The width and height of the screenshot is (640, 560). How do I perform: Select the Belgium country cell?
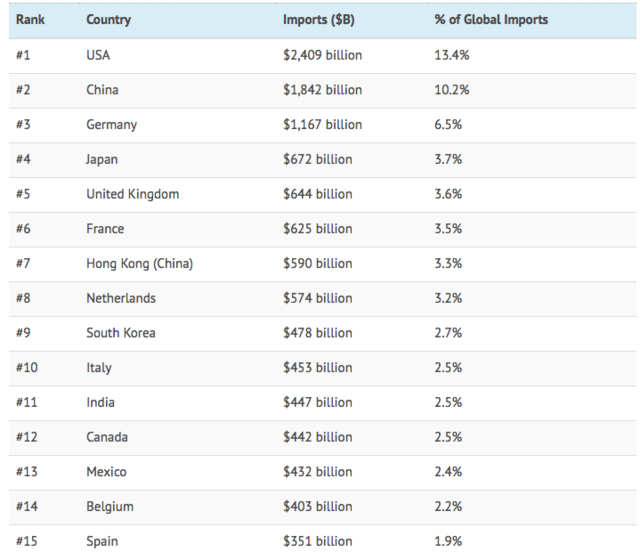[x=110, y=507]
